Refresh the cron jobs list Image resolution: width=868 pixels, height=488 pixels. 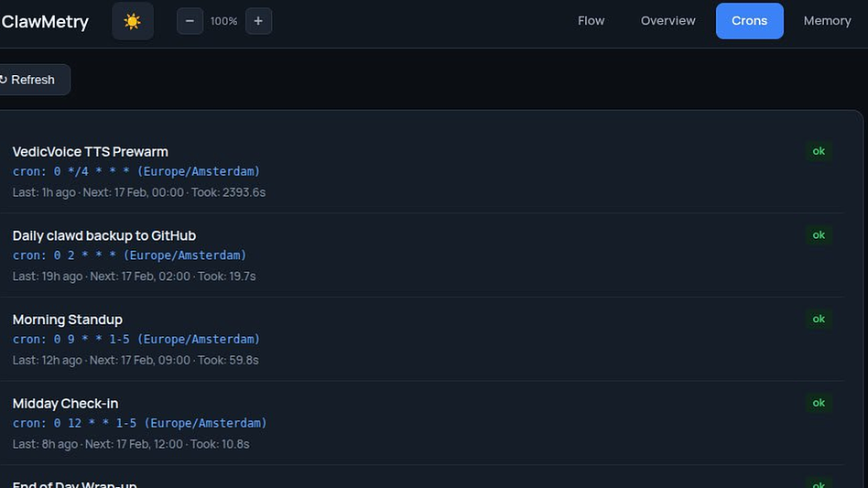(x=33, y=80)
